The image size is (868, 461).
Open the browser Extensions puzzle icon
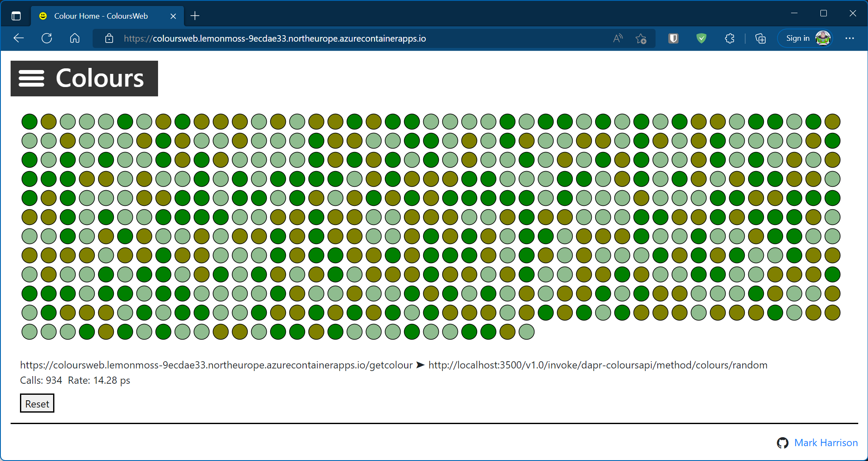[x=729, y=39]
